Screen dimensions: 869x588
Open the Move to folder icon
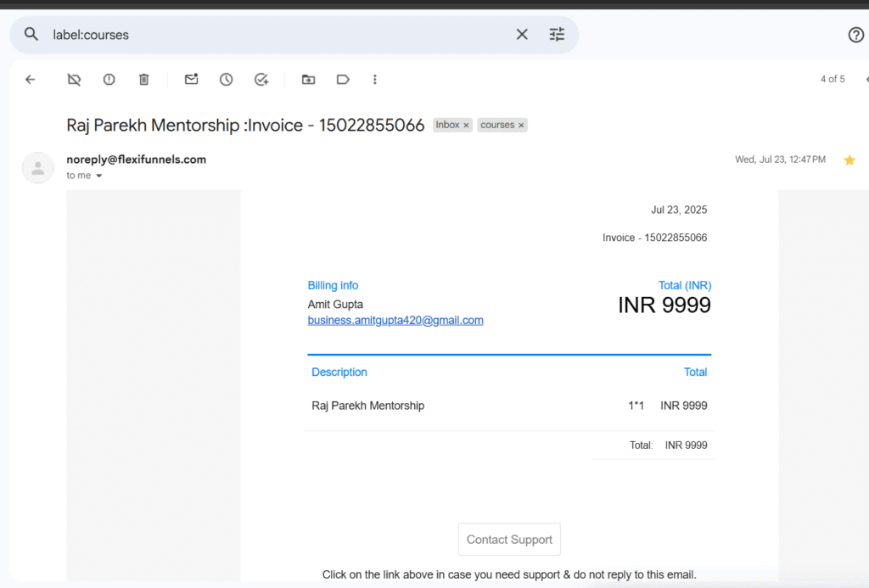(x=308, y=80)
